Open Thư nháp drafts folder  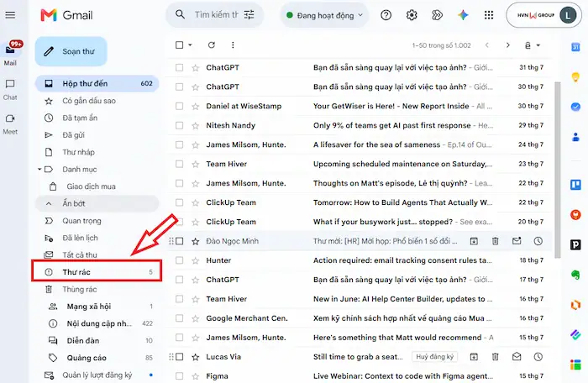[97, 152]
